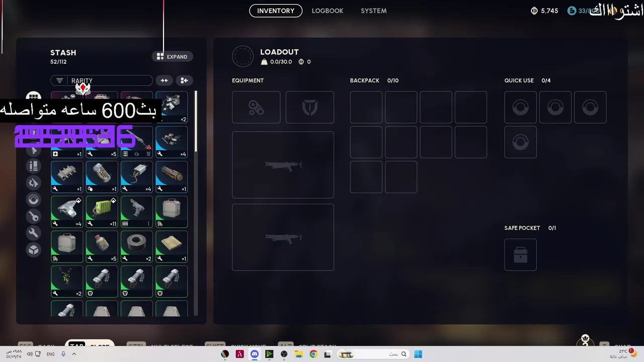This screenshot has width=644, height=362.
Task: Filter stash by the quick use ring icon
Action: coord(33,200)
